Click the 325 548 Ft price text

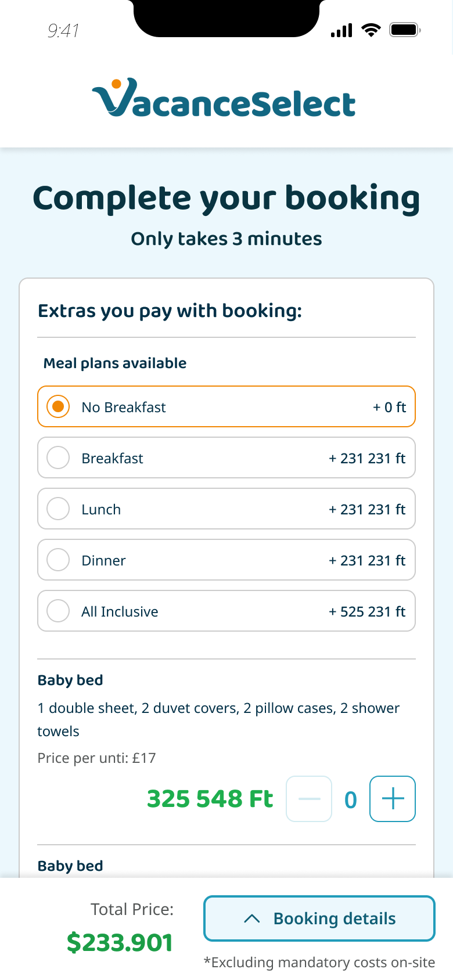[x=210, y=799]
